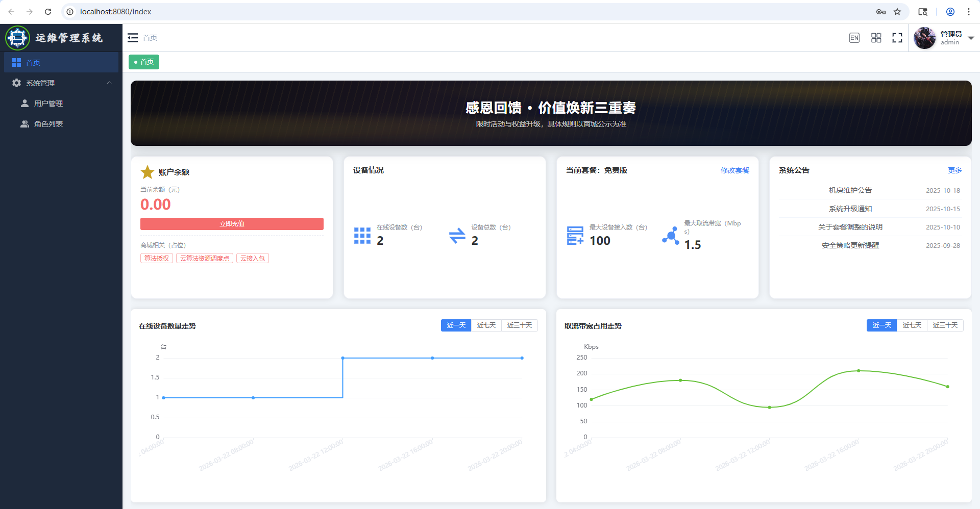
Task: Select 近一天 for online device trend
Action: pos(456,325)
